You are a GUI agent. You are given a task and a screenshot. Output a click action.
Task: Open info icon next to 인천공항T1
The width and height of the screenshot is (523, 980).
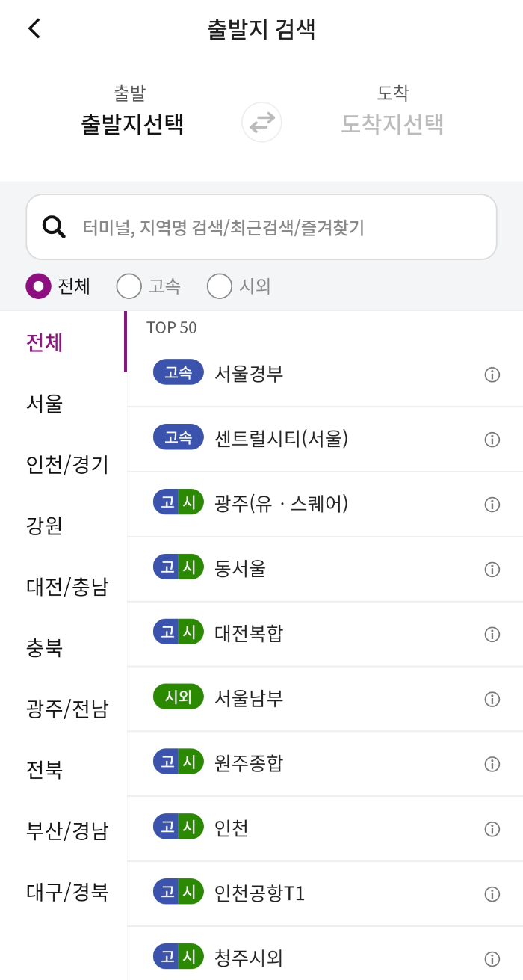click(x=492, y=894)
